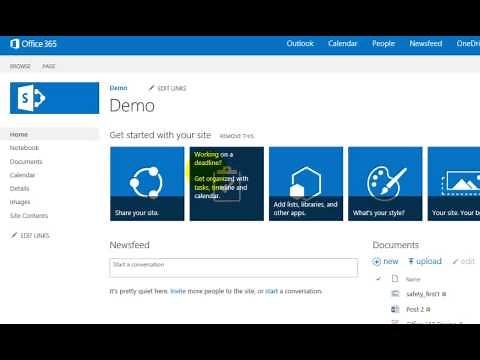The image size is (480, 360).
Task: Click the upload arrow icon in Documents
Action: tap(411, 261)
